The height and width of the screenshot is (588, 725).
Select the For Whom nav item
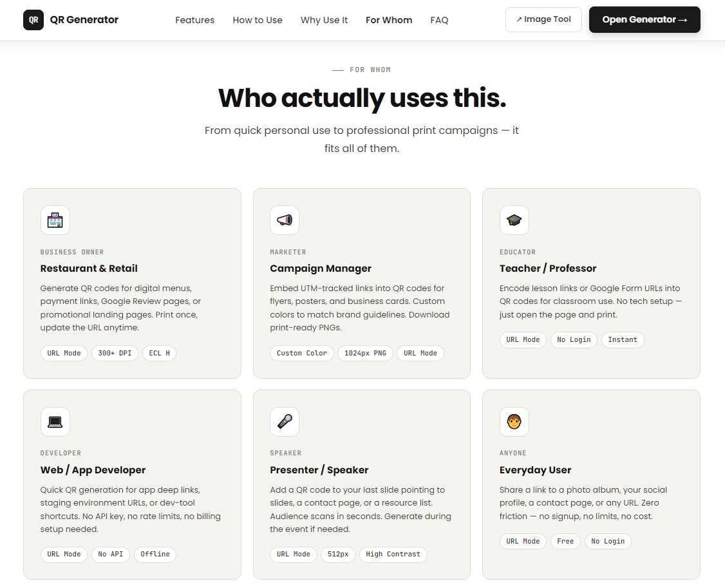tap(389, 20)
